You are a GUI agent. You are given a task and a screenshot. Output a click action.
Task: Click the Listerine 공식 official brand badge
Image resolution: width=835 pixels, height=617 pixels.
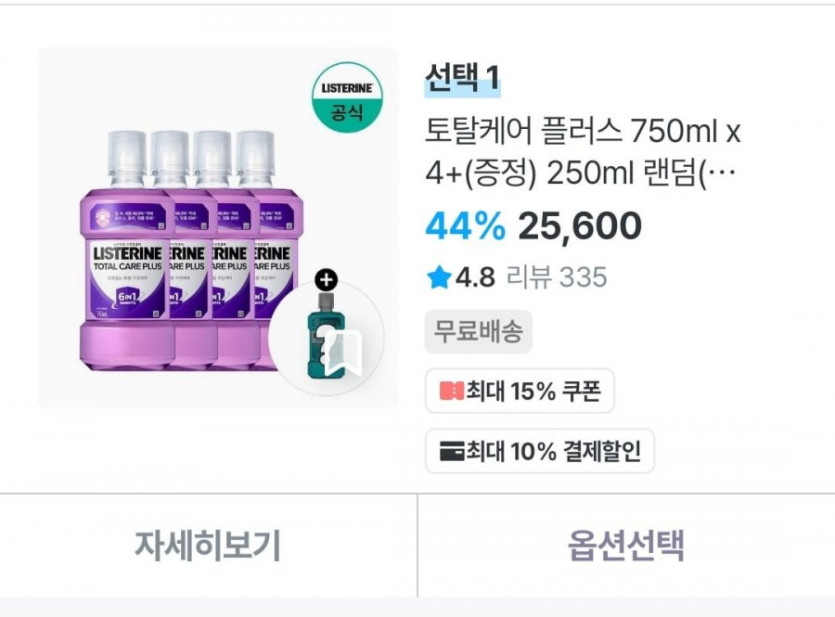point(347,97)
